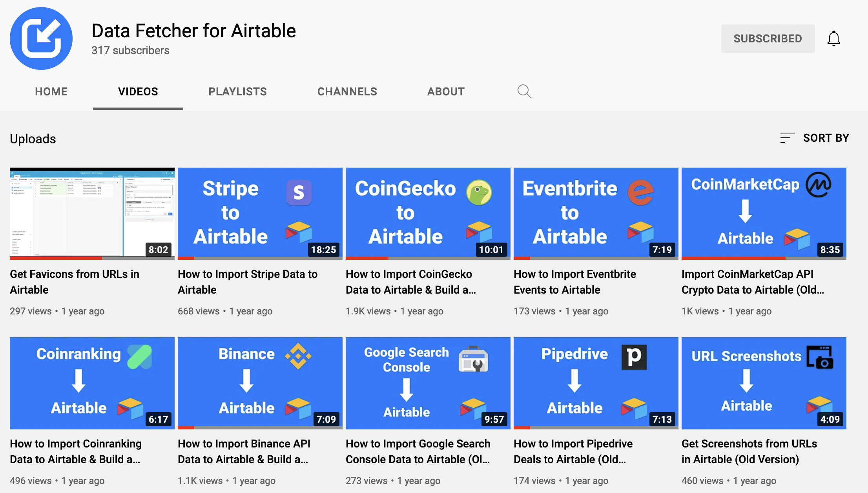Click the 460 views metadata text
The width and height of the screenshot is (868, 493).
click(702, 480)
